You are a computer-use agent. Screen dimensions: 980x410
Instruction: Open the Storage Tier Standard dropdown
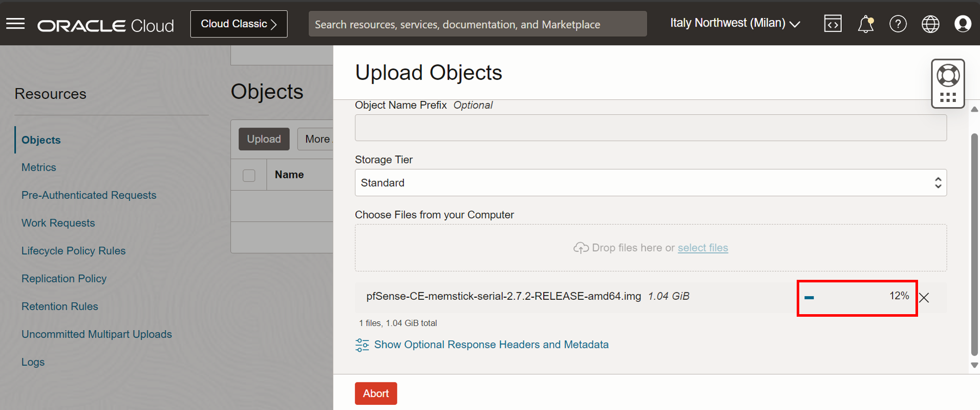[x=651, y=182]
